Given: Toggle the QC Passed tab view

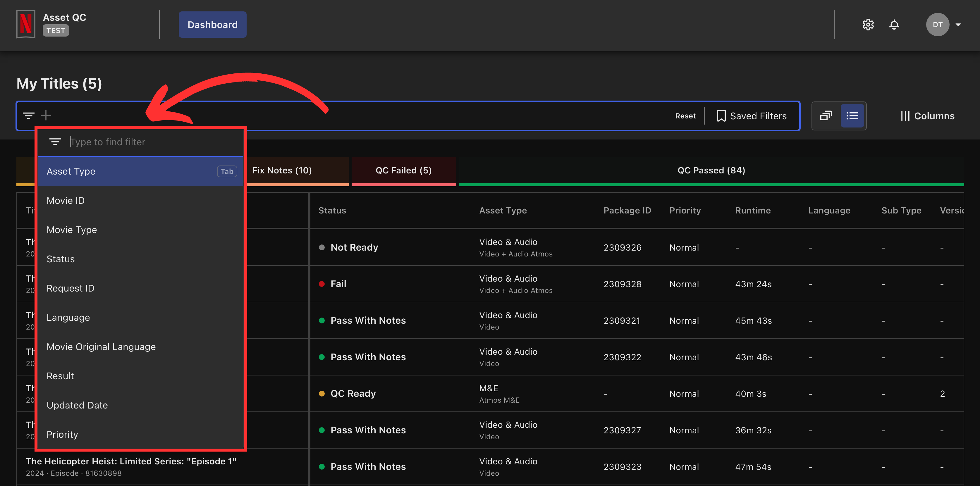Looking at the screenshot, I should (x=711, y=169).
